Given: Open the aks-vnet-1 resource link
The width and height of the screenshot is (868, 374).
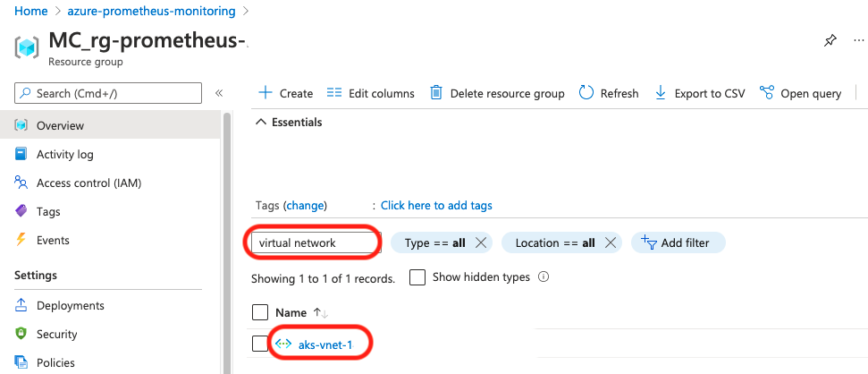Looking at the screenshot, I should tap(325, 344).
